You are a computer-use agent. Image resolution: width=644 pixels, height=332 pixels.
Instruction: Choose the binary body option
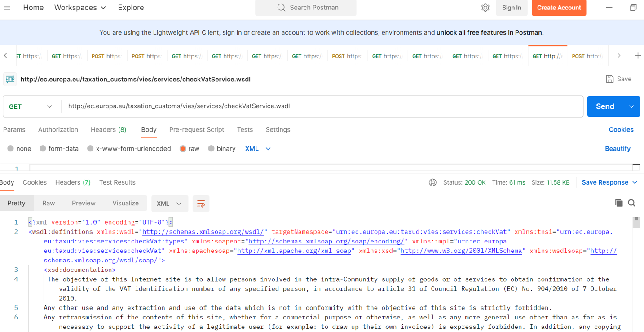click(x=212, y=149)
